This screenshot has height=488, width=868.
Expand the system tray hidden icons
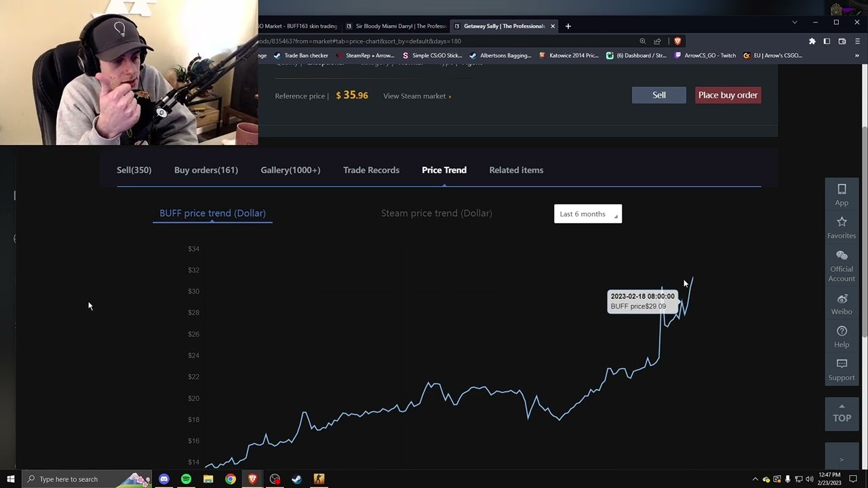coord(755,479)
